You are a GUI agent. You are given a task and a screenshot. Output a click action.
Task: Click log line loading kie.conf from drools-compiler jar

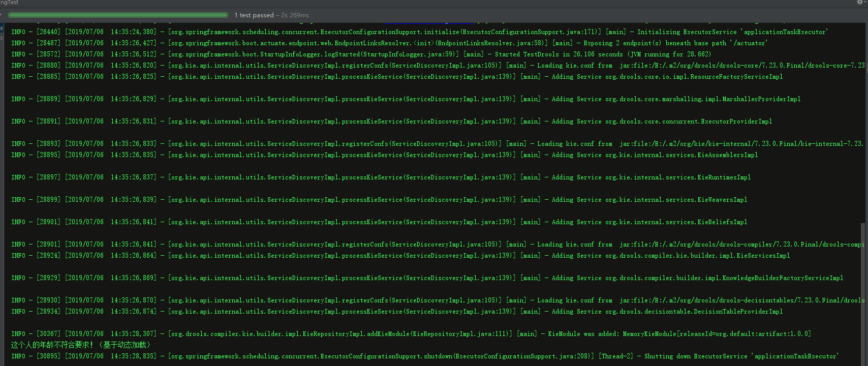point(438,245)
